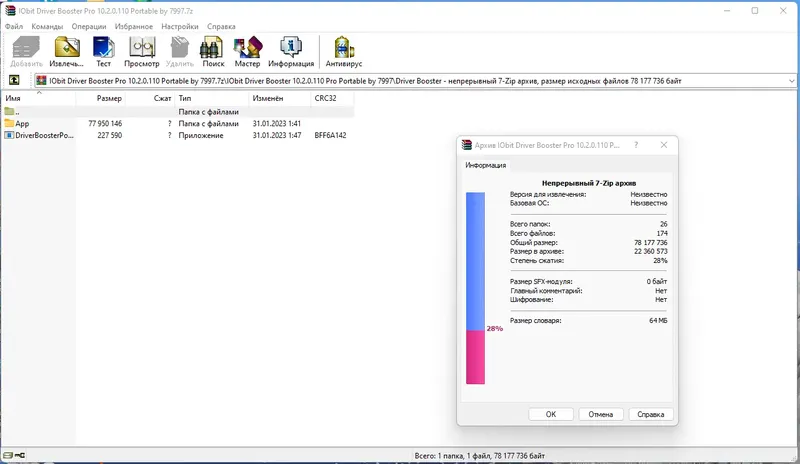Run the Тест archive tool
The height and width of the screenshot is (464, 800).
pyautogui.click(x=104, y=47)
